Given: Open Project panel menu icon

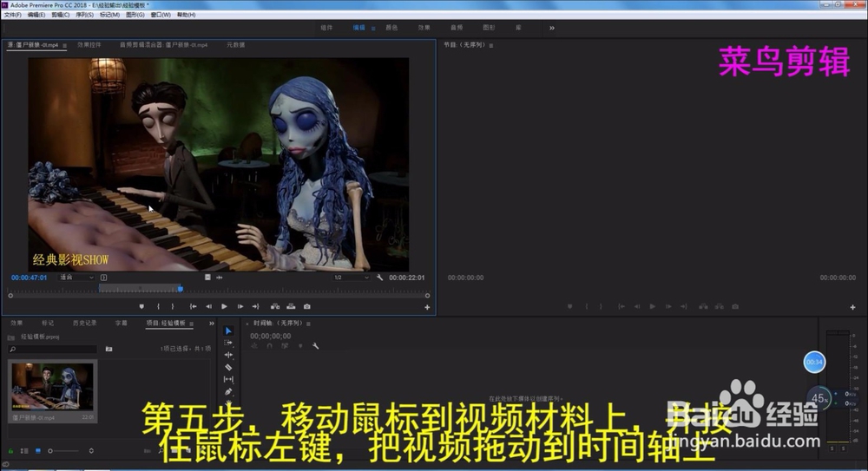Looking at the screenshot, I should point(192,324).
